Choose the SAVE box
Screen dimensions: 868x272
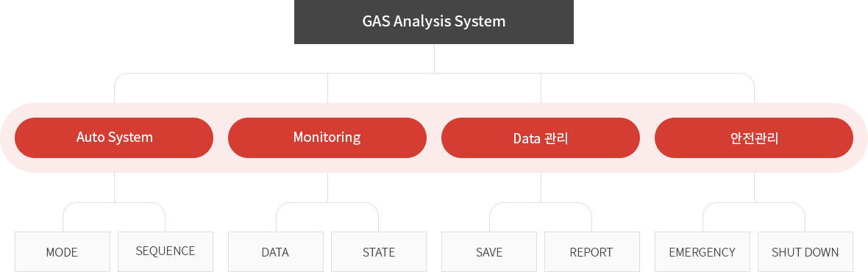pos(489,251)
